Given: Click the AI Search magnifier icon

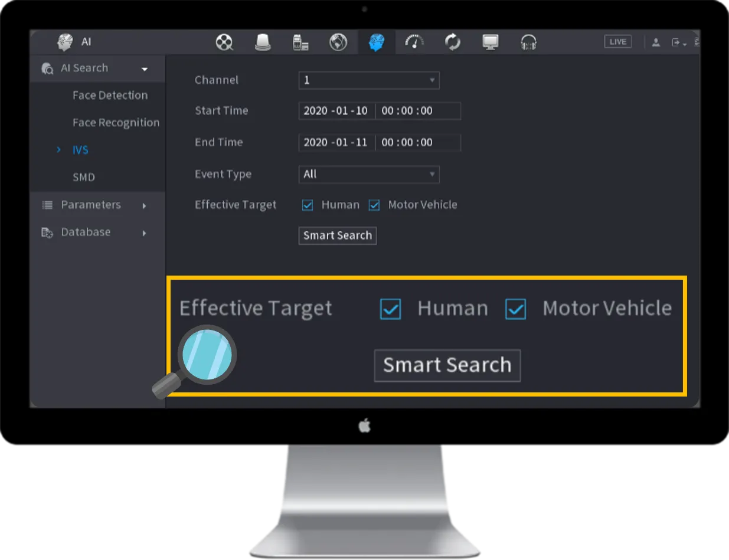Looking at the screenshot, I should [x=48, y=68].
